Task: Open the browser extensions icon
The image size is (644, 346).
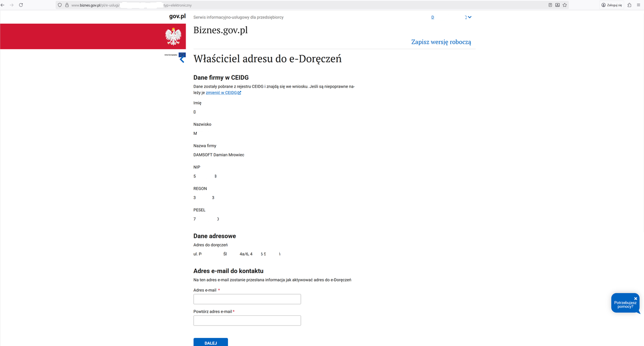Action: (629, 5)
